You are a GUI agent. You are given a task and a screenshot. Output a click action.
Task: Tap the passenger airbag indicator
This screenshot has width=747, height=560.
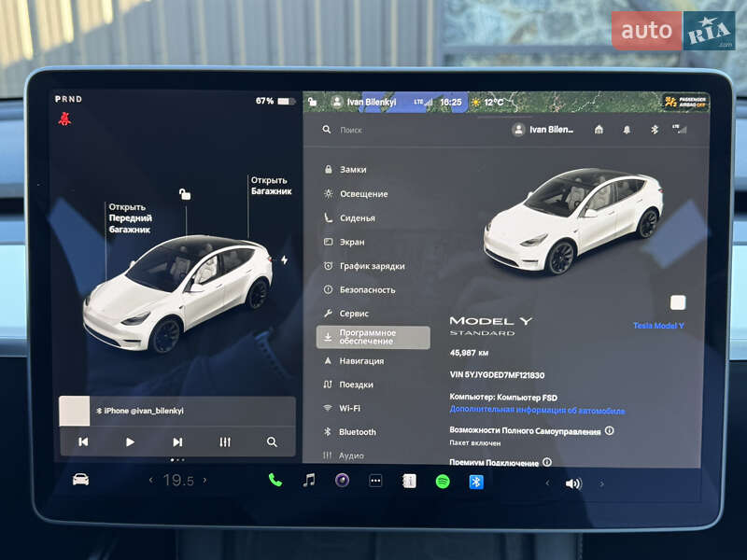(685, 102)
